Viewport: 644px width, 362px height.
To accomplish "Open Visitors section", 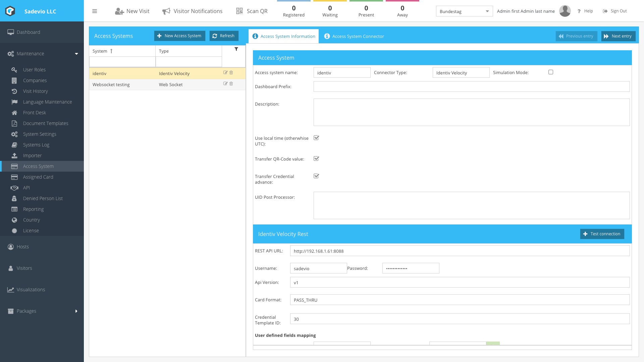I will pyautogui.click(x=42, y=268).
